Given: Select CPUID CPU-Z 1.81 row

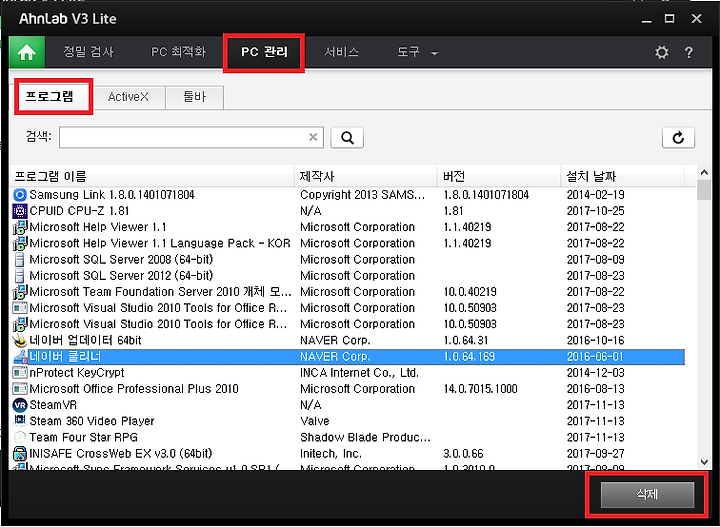Looking at the screenshot, I should click(348, 211).
